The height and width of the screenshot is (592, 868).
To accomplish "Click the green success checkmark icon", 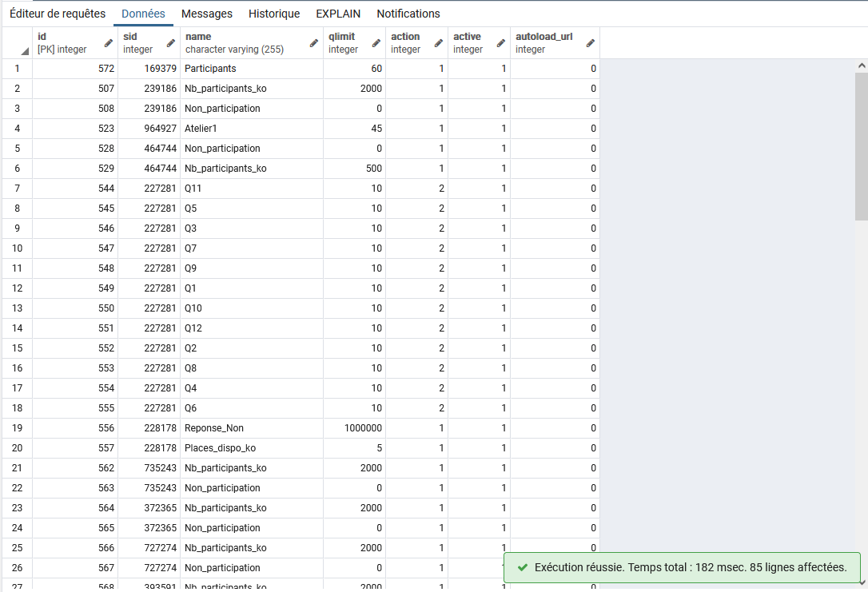I will (x=523, y=567).
